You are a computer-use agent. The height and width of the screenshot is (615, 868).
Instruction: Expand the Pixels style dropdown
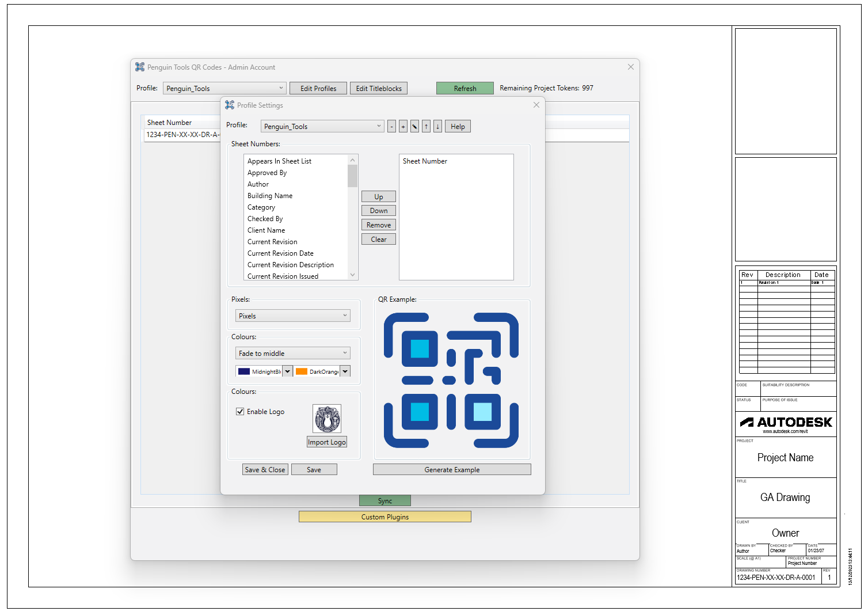[293, 316]
